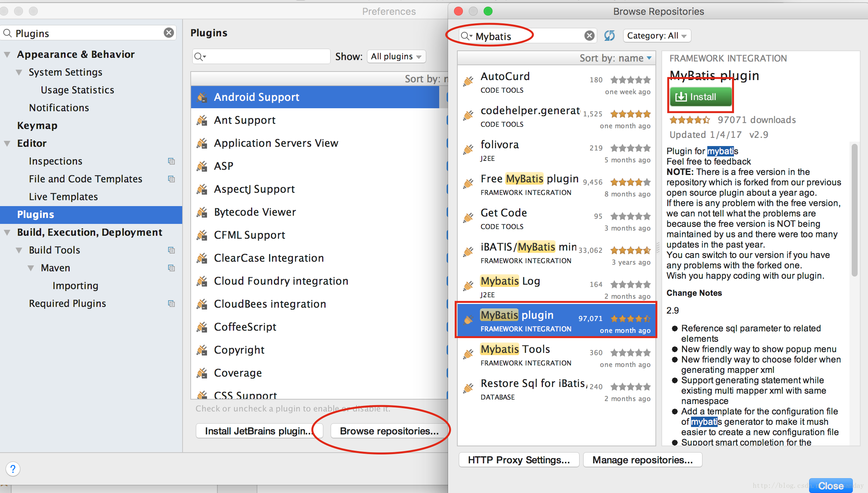Install the MyBatis plugin
This screenshot has height=493, width=868.
[x=701, y=97]
